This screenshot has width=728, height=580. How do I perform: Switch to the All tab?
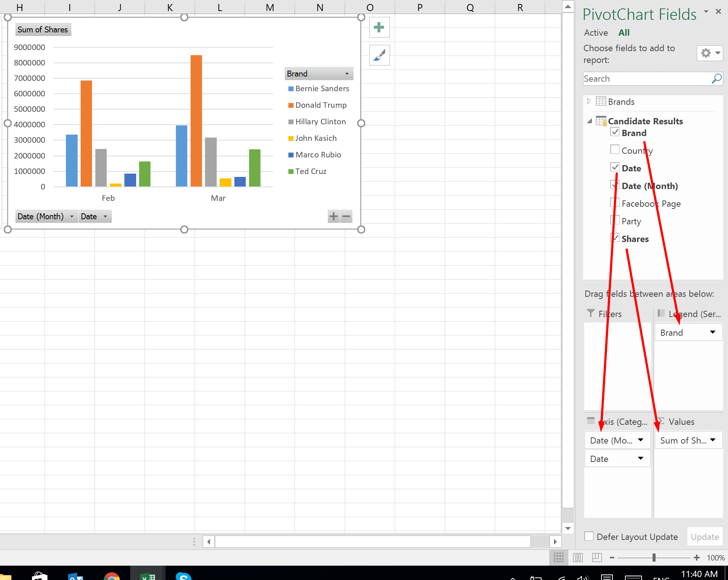624,33
